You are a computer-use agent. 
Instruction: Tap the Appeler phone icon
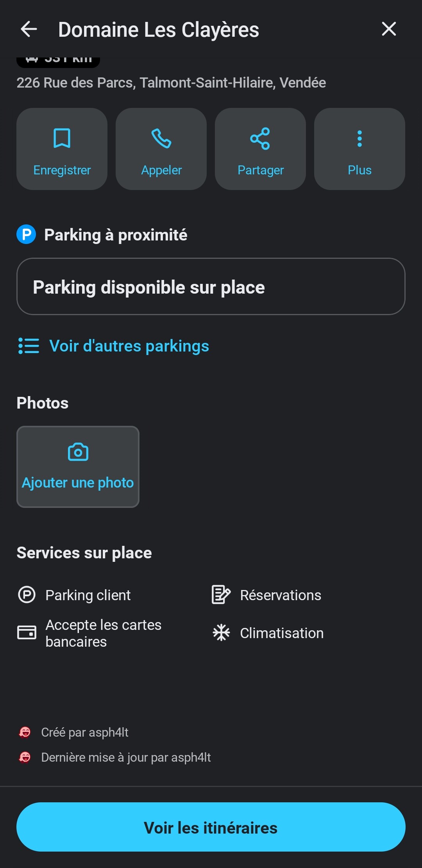point(161,138)
